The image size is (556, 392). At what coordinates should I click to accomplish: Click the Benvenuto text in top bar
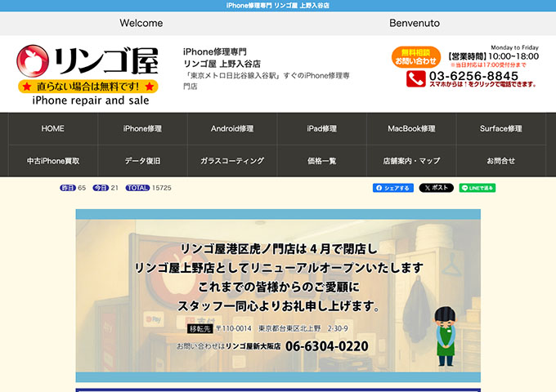415,23
